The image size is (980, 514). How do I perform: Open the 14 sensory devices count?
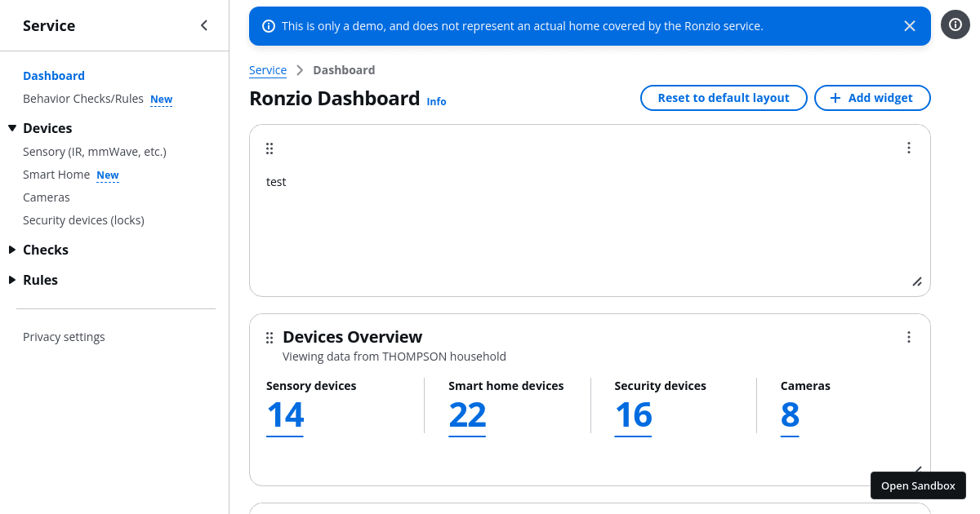(x=285, y=415)
